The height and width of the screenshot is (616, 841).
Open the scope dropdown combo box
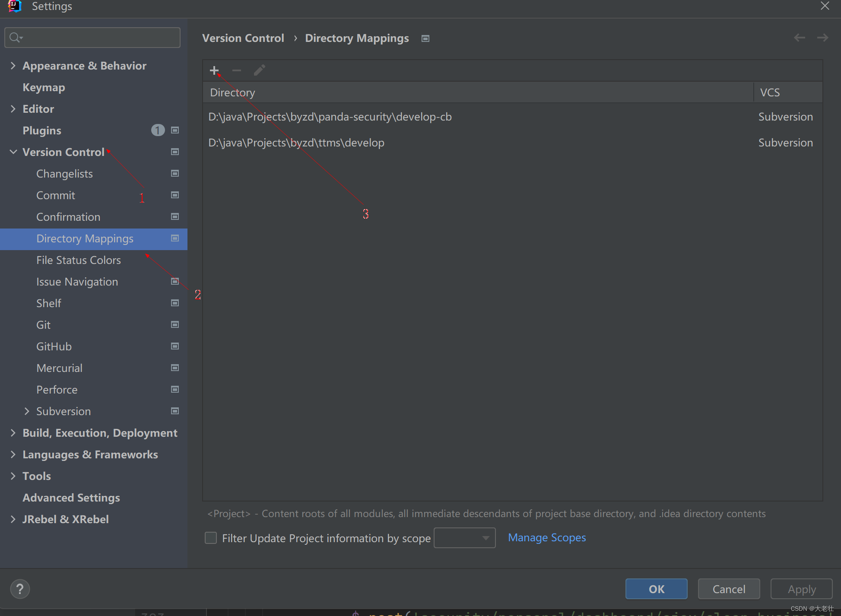(464, 538)
